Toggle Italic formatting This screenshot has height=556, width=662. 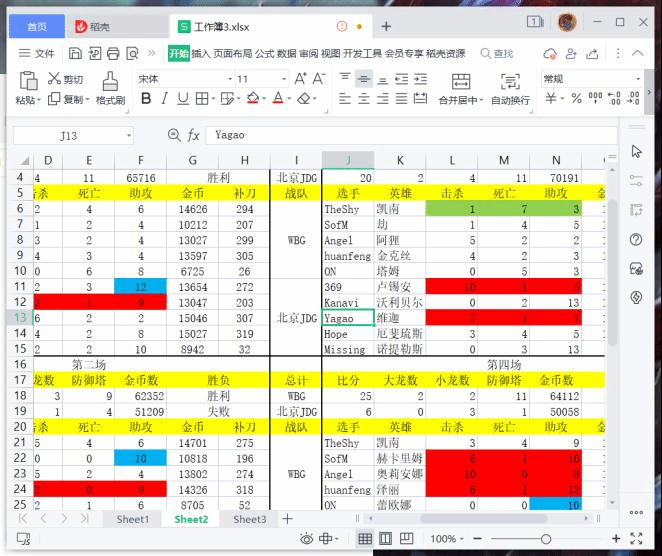[164, 99]
